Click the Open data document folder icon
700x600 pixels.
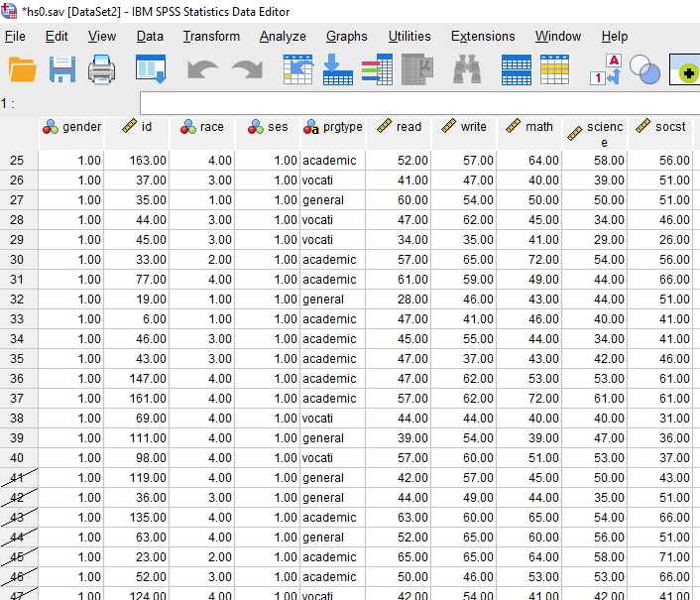click(23, 69)
